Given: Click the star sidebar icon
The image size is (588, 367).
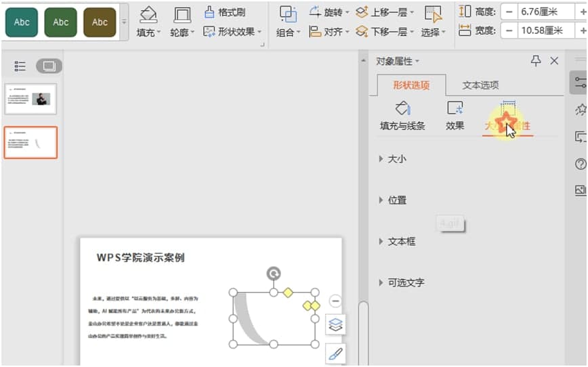Looking at the screenshot, I should pyautogui.click(x=581, y=110).
